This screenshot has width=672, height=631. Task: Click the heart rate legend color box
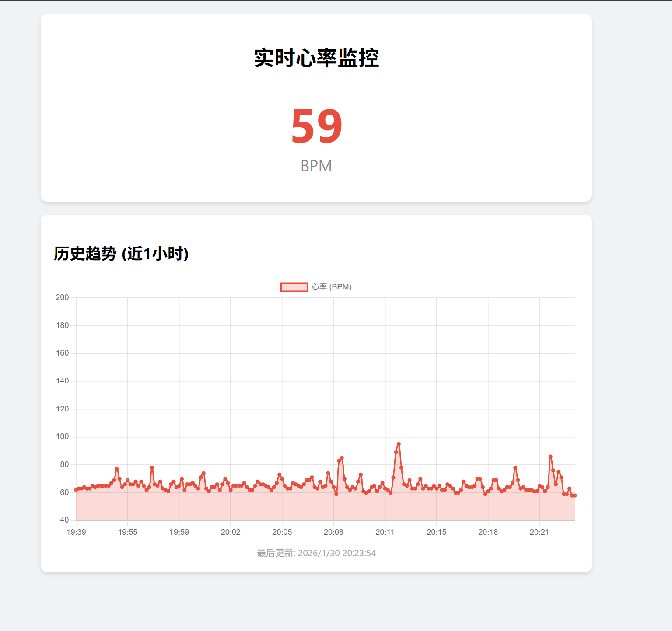pyautogui.click(x=294, y=287)
